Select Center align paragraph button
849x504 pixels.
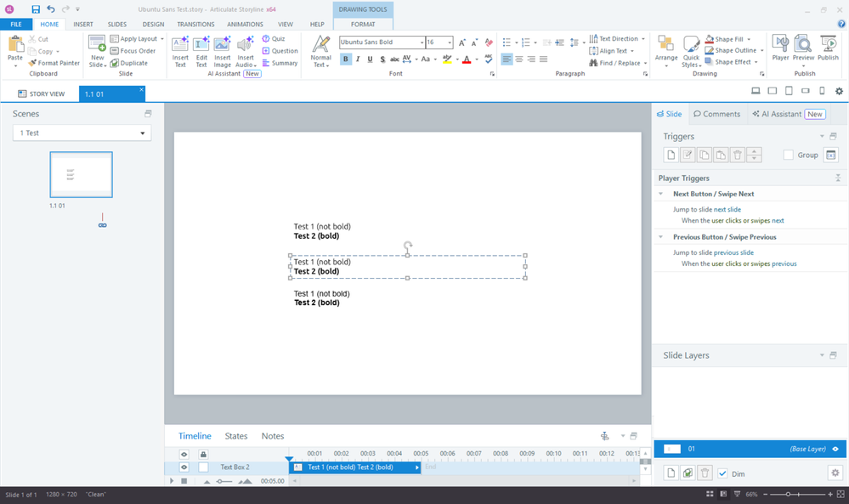coord(519,59)
